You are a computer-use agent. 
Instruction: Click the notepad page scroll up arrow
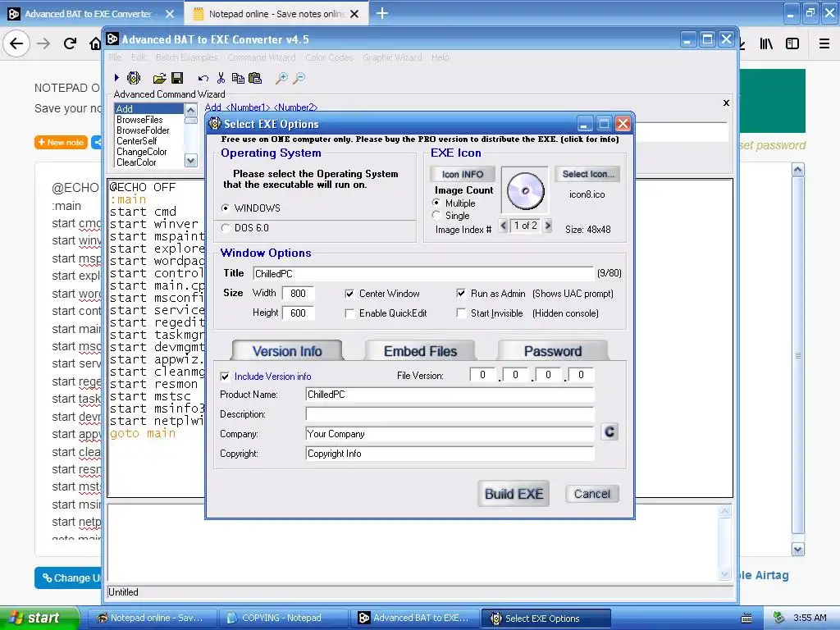(x=797, y=170)
